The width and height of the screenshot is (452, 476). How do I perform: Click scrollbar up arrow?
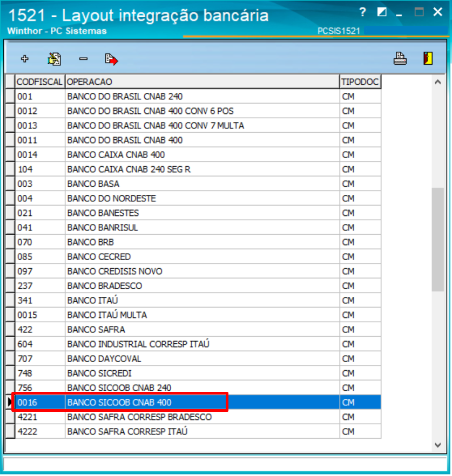[x=438, y=82]
